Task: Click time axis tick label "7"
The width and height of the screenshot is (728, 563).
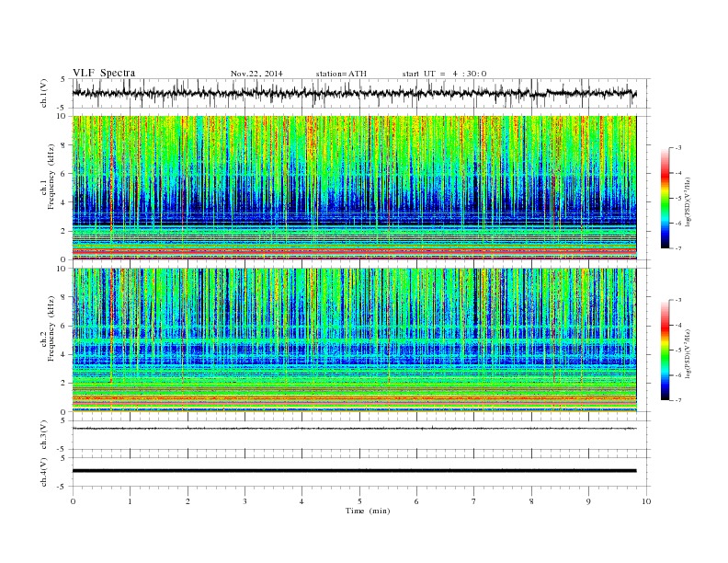Action: (x=474, y=501)
